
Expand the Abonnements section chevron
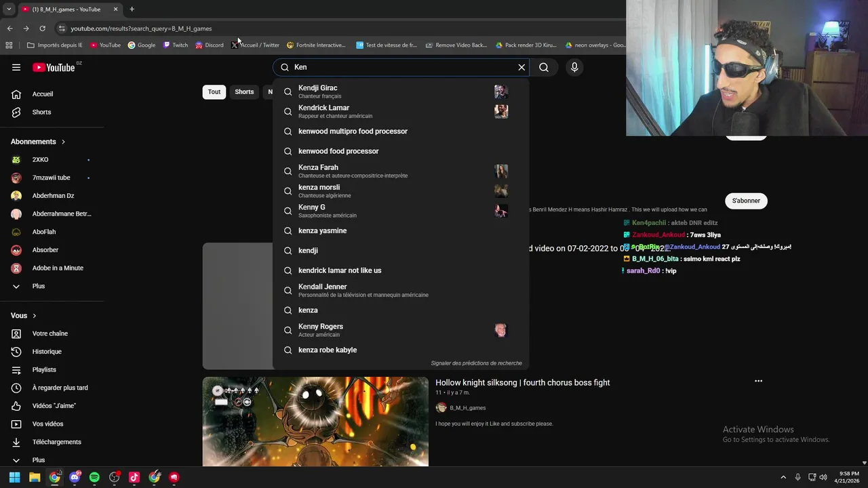[63, 142]
